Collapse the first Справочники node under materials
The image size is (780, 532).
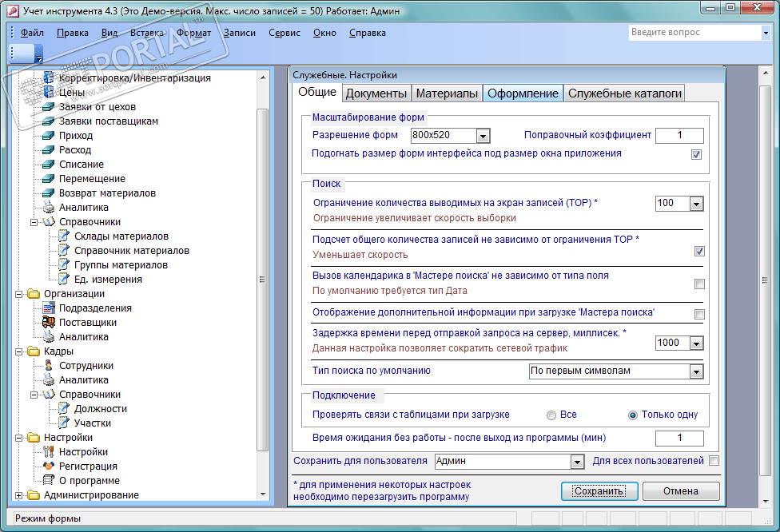34,222
